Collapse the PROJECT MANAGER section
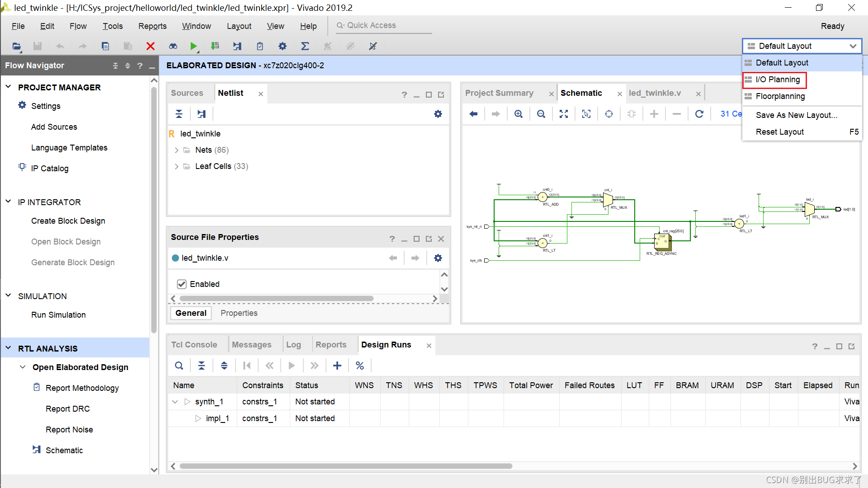Image resolution: width=868 pixels, height=488 pixels. click(8, 87)
